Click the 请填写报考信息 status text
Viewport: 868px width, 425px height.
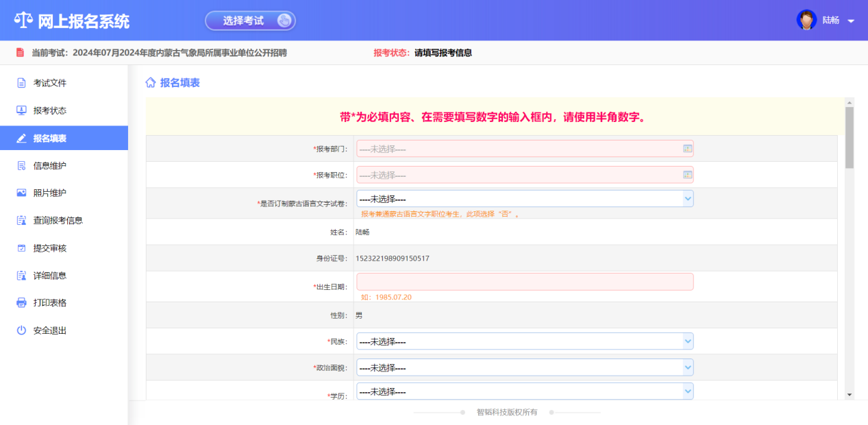(x=443, y=53)
